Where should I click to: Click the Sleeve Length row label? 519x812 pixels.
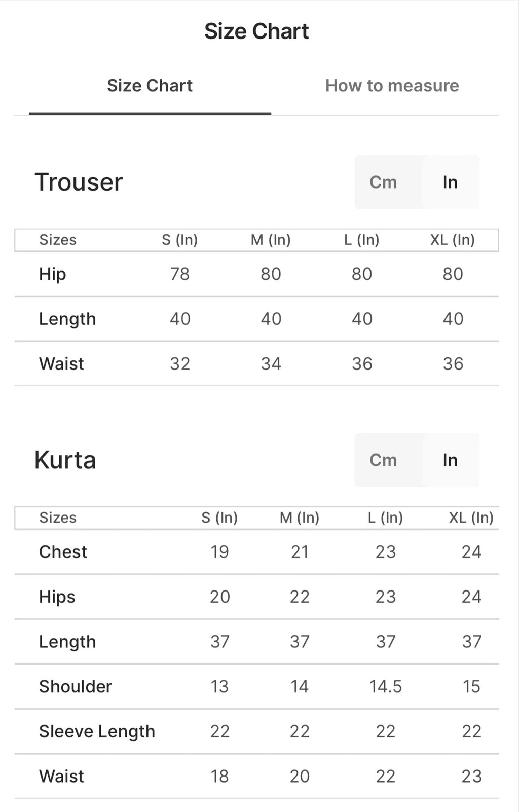[97, 731]
